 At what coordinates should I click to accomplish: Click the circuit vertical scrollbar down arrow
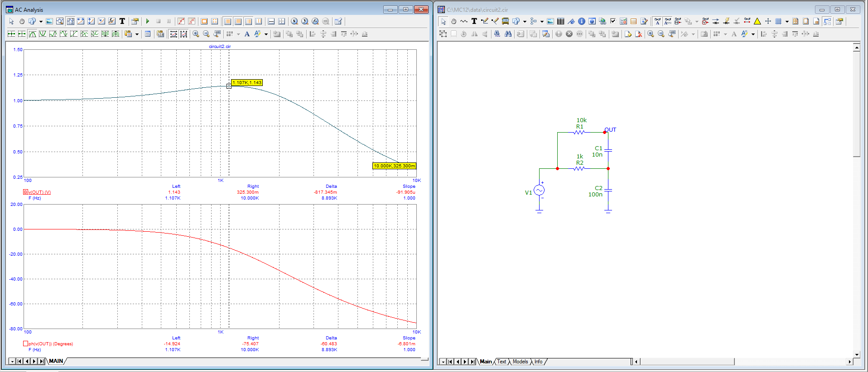coord(856,355)
